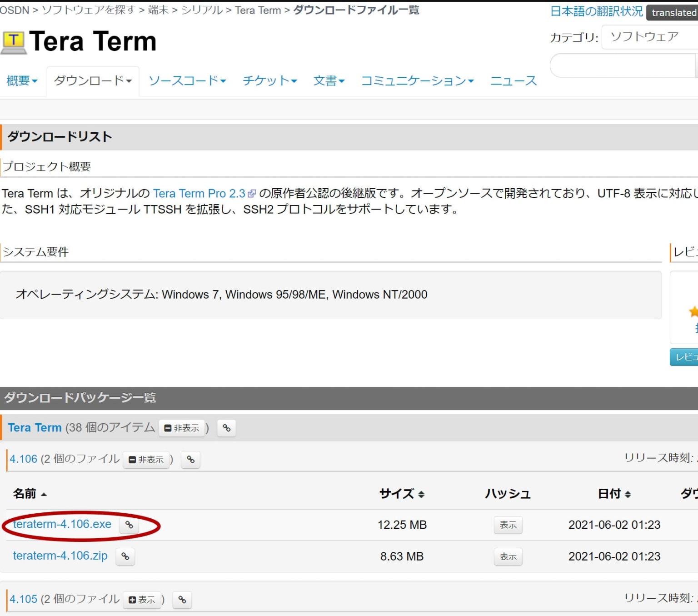The image size is (698, 616).
Task: Click the ascending sort arrow on the 名前 column
Action: point(44,494)
